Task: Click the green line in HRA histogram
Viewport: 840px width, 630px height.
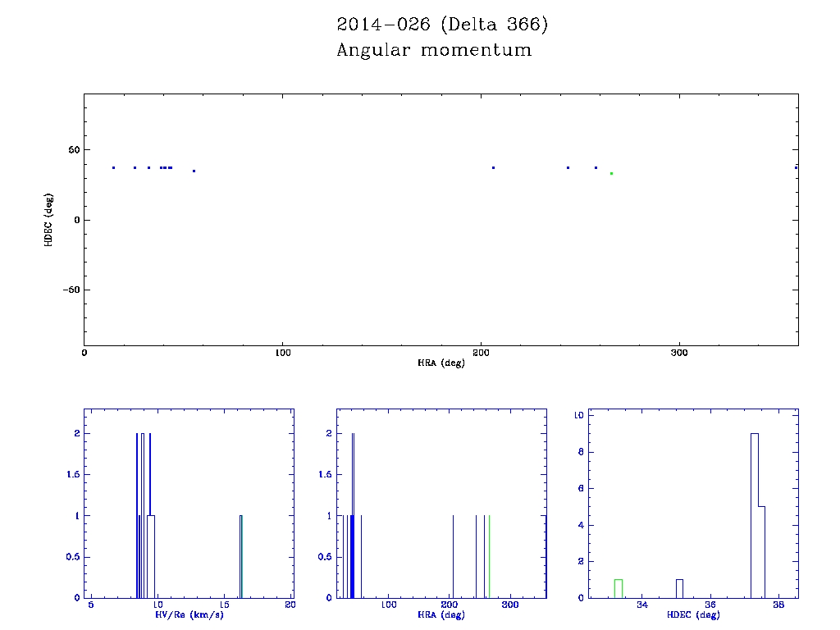Action: [490, 556]
